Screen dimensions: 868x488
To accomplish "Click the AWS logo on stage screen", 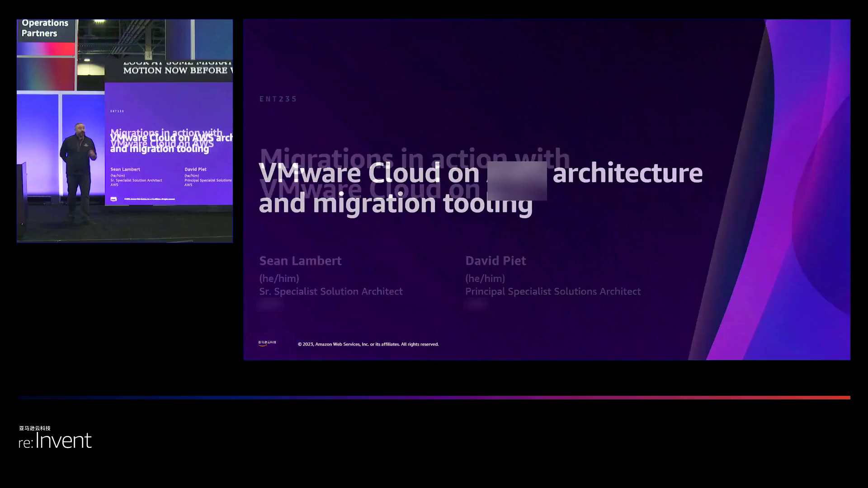I will (113, 199).
